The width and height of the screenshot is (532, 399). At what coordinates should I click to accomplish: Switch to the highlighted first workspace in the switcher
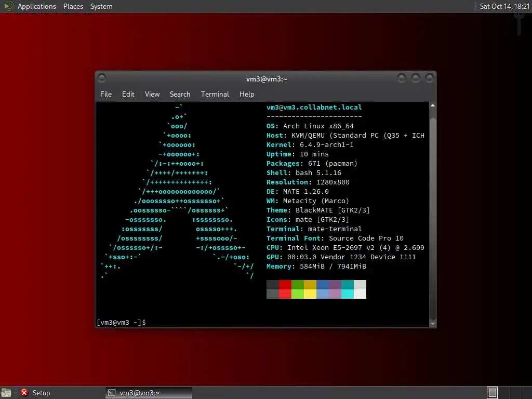click(492, 393)
